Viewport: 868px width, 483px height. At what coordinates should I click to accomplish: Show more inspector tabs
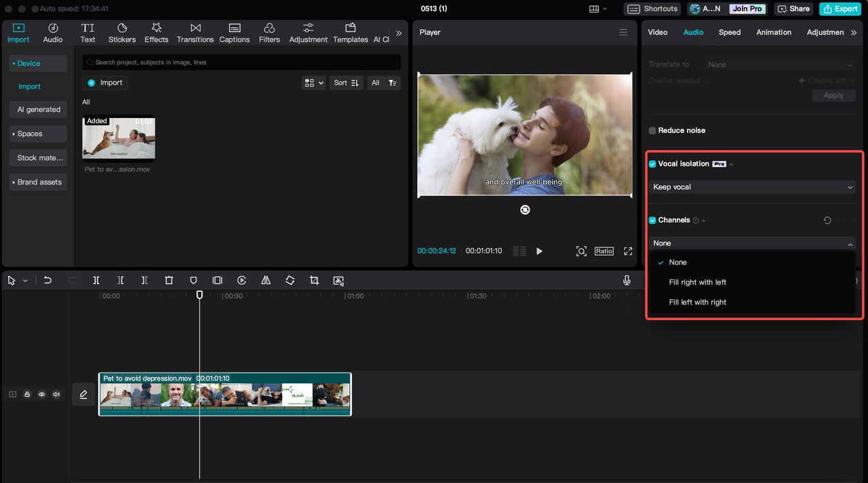[854, 33]
